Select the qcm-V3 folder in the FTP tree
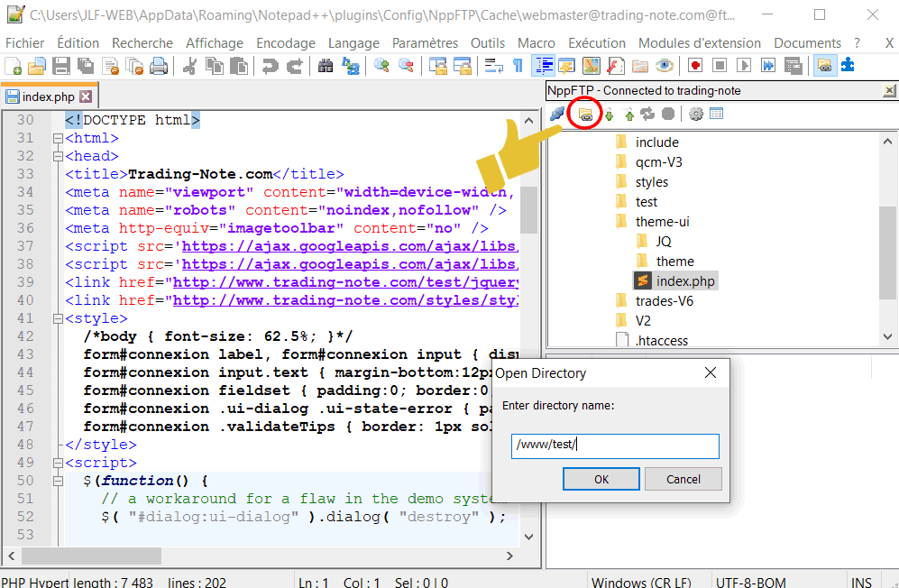 coord(659,162)
